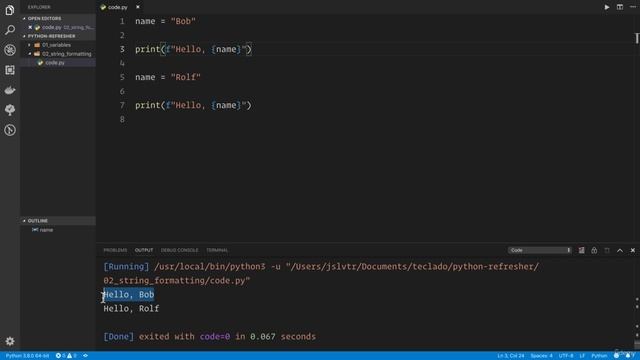
Task: Open the tree icon view in activity bar
Action: [x=10, y=110]
